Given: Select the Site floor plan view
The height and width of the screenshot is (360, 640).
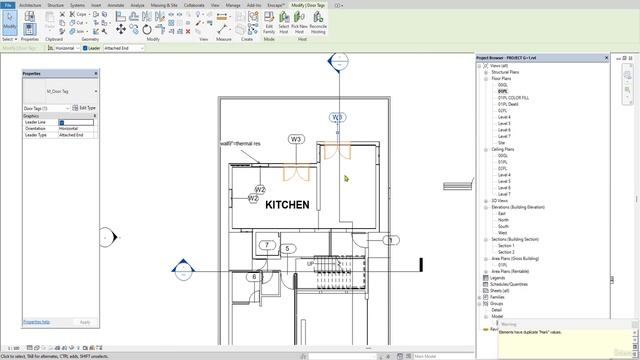Looking at the screenshot, I should pos(502,143).
